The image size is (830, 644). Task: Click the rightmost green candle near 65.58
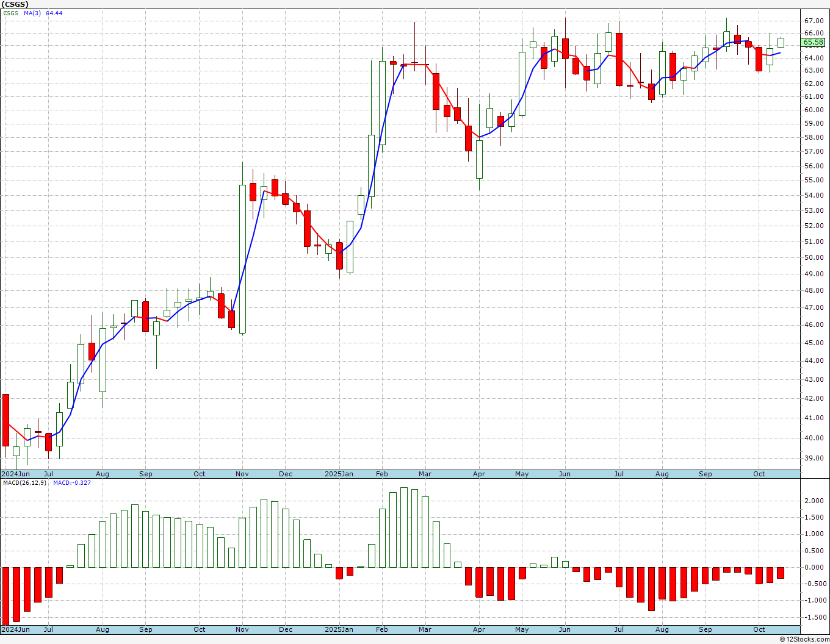pyautogui.click(x=781, y=43)
